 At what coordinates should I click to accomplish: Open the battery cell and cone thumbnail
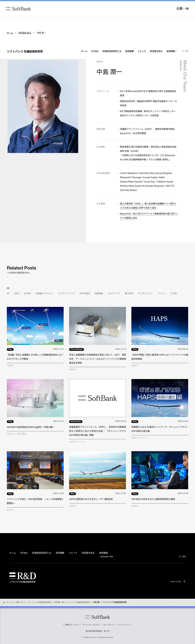pos(35,398)
